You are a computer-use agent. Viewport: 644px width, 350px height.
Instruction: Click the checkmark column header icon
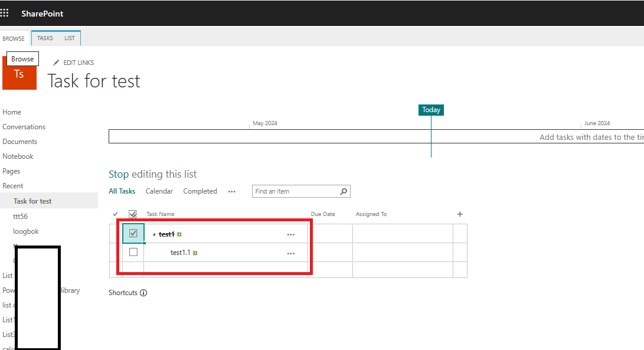pos(115,214)
